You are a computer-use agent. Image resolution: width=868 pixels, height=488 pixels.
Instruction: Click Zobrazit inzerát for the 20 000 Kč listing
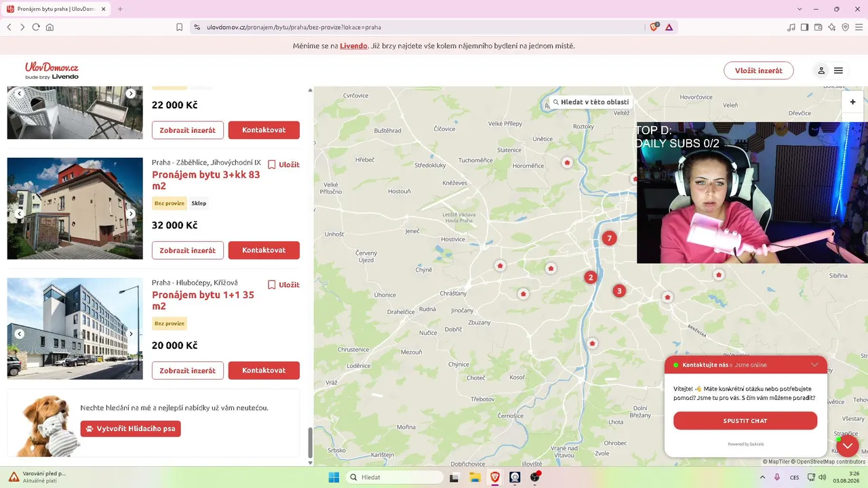[188, 371]
